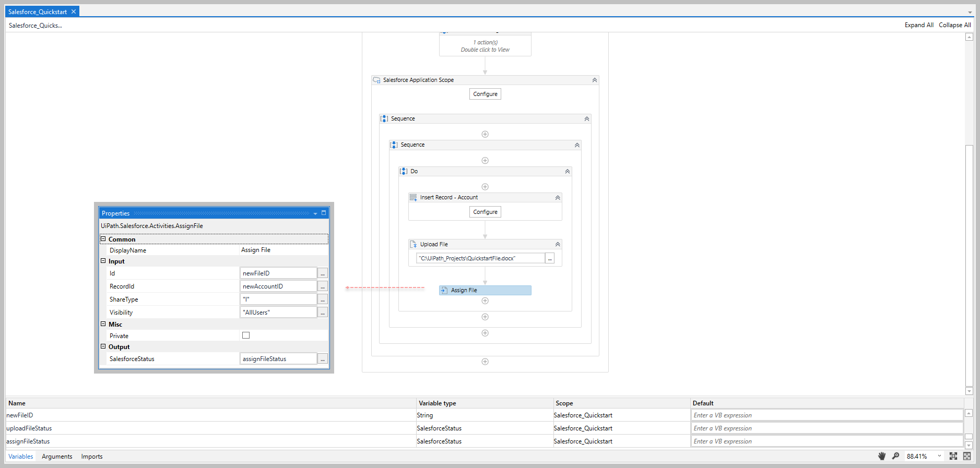Screen dimensions: 980x468
Task: Collapse the Salesforce Application Scope activity
Action: tap(594, 80)
